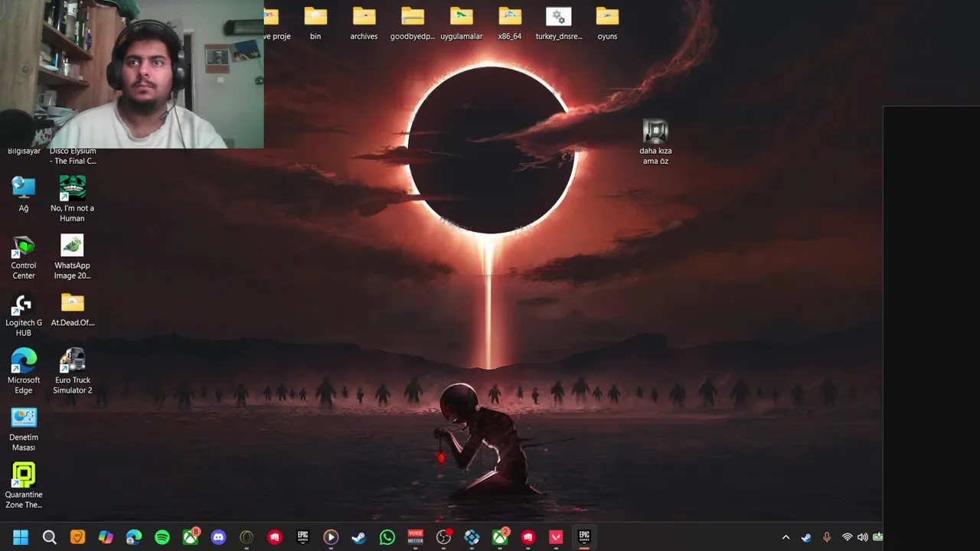Viewport: 980px width, 551px height.
Task: Open the golden ring taskbar icon
Action: click(x=247, y=537)
